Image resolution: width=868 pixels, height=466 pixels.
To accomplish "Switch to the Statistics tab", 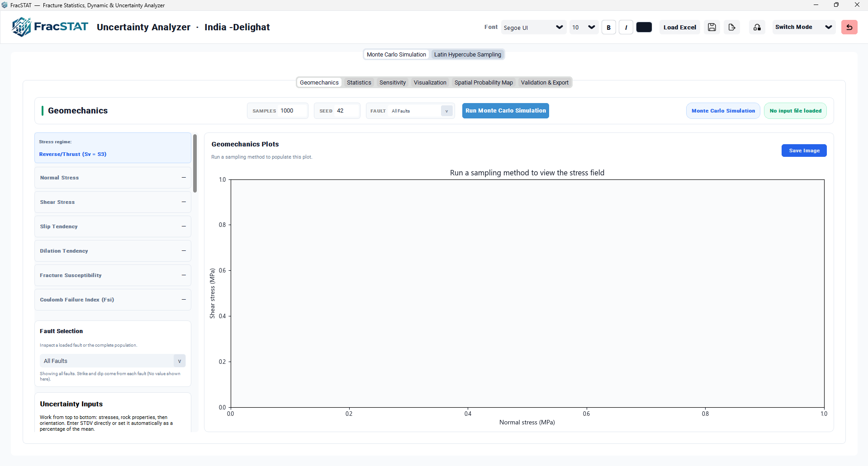I will point(359,83).
